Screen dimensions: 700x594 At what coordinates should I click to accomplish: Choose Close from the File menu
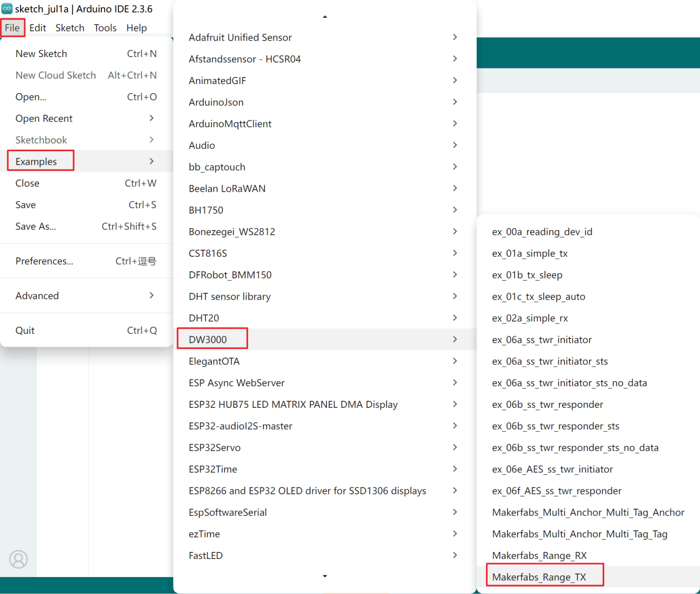pyautogui.click(x=86, y=183)
